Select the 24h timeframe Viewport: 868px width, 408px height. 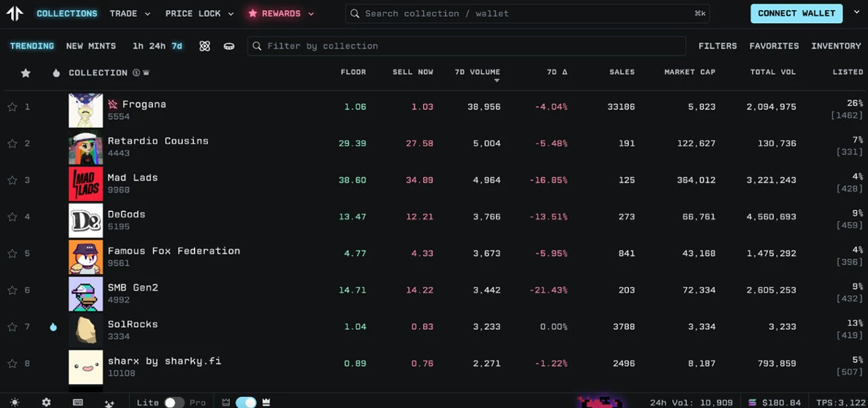click(x=158, y=46)
